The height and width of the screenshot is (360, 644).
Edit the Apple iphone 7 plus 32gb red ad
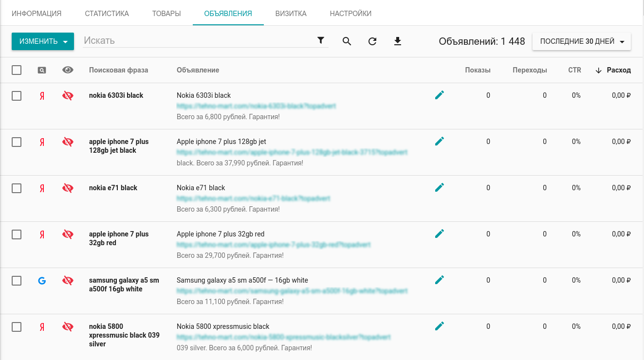click(440, 234)
